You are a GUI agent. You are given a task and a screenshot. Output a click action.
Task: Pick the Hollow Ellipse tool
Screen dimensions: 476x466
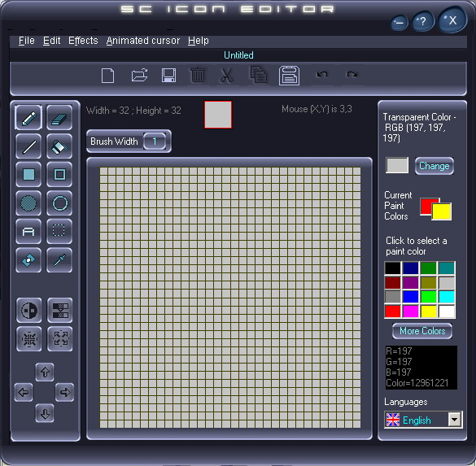[59, 203]
